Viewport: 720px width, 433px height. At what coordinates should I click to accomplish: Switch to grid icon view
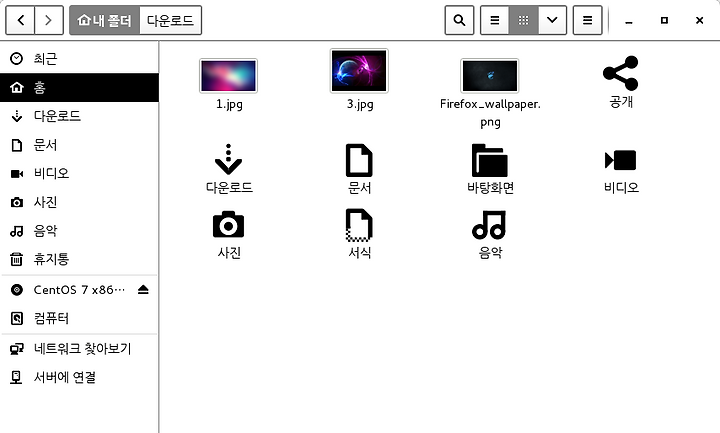[523, 20]
